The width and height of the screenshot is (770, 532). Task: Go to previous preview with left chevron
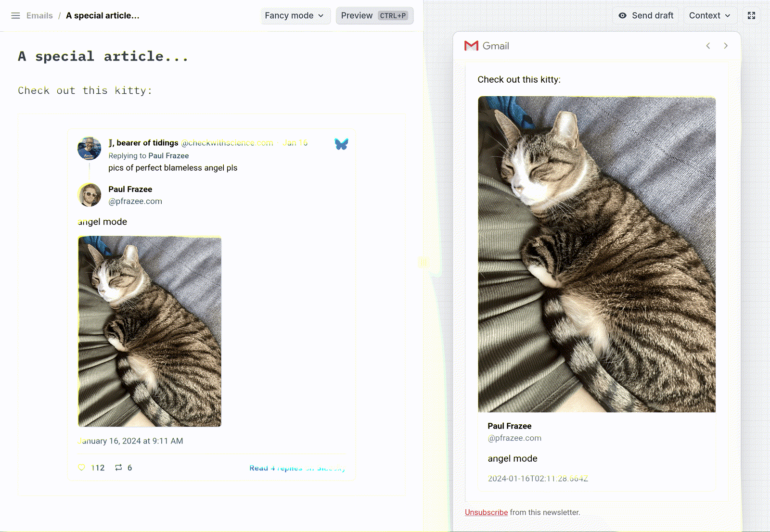click(708, 46)
